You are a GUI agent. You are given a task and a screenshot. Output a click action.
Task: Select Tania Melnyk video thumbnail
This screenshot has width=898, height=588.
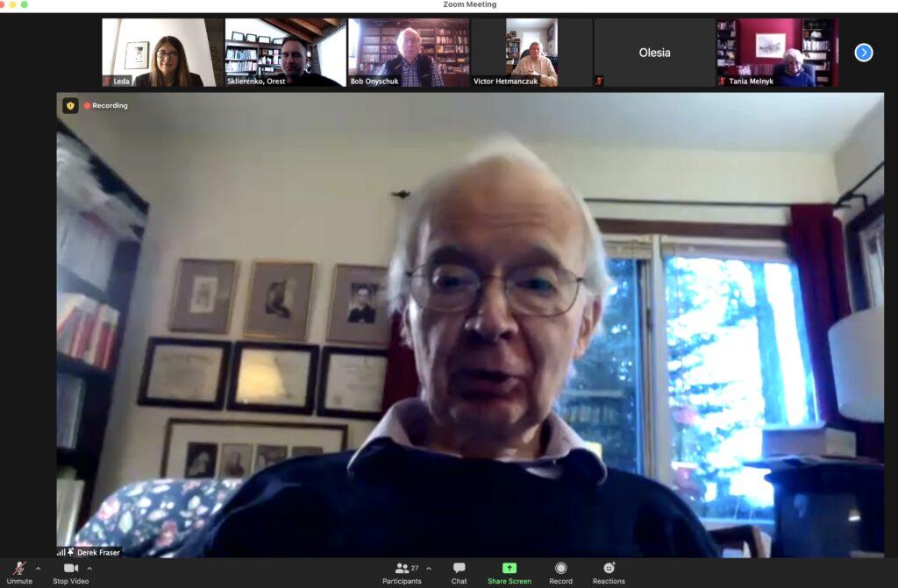777,53
